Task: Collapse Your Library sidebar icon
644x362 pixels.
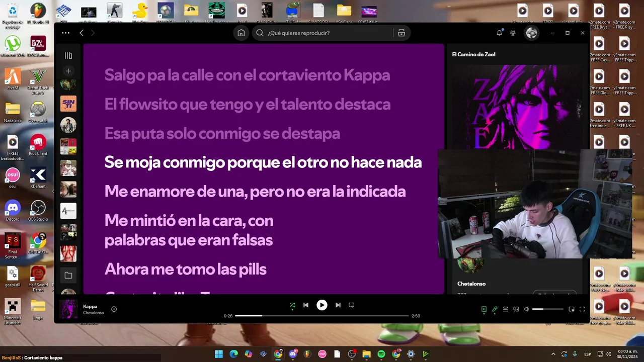Action: (68, 56)
